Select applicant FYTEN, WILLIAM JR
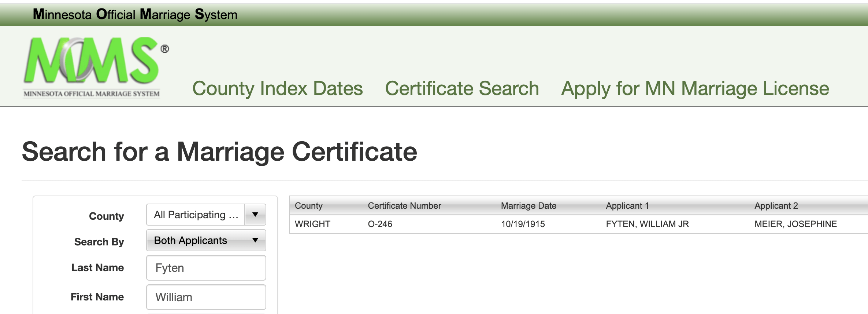Viewport: 868px width, 314px height. (x=647, y=224)
